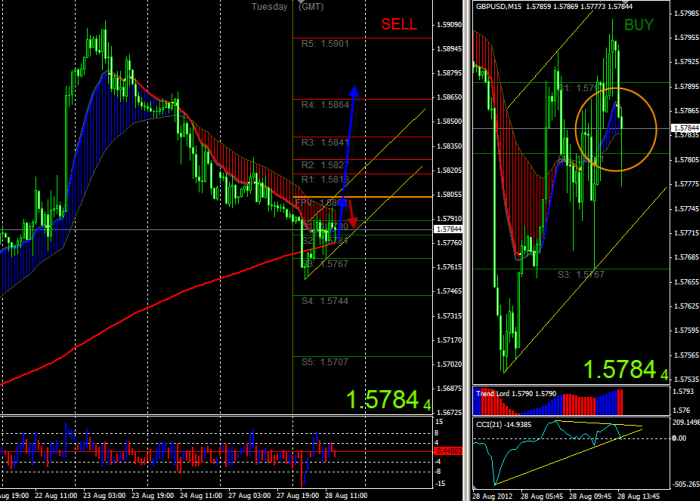700x501 pixels.
Task: Select the S5: 1.5707 pivot label
Action: point(325,362)
